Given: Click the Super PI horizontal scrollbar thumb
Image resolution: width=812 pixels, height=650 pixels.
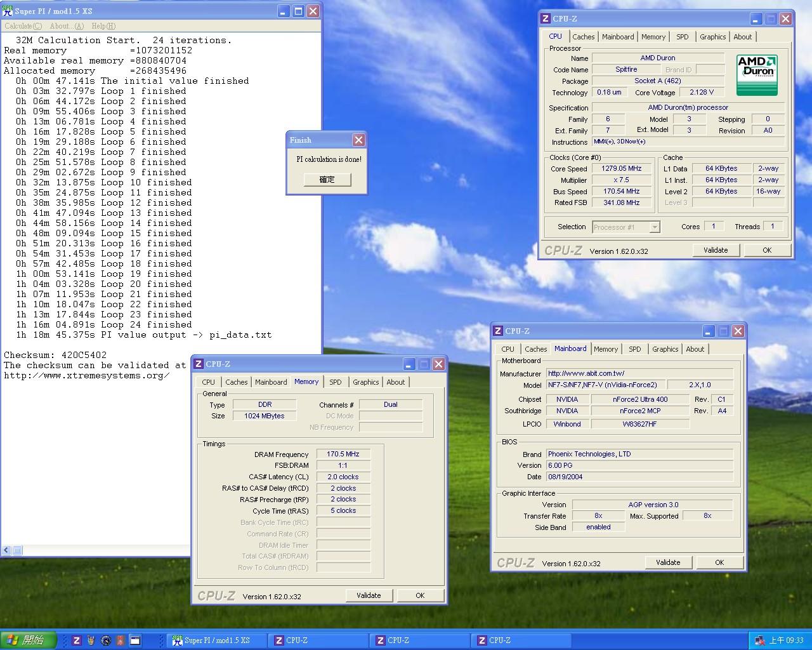Looking at the screenshot, I should point(17,550).
